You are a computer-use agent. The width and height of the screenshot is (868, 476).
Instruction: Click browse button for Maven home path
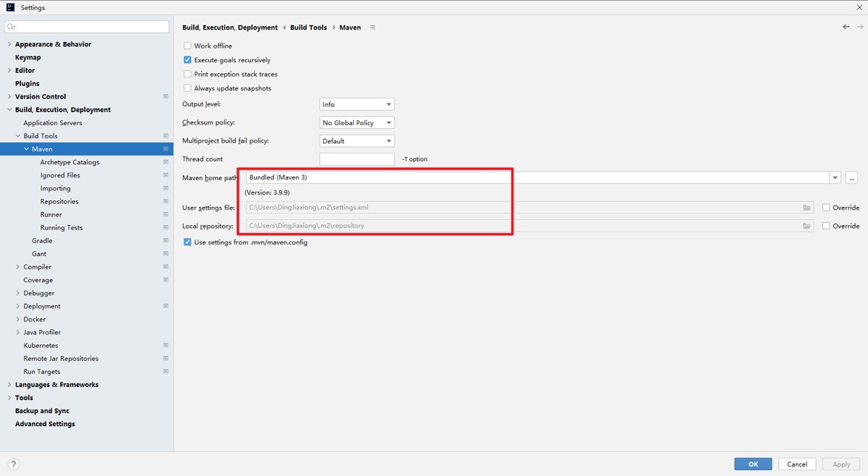[x=853, y=177]
